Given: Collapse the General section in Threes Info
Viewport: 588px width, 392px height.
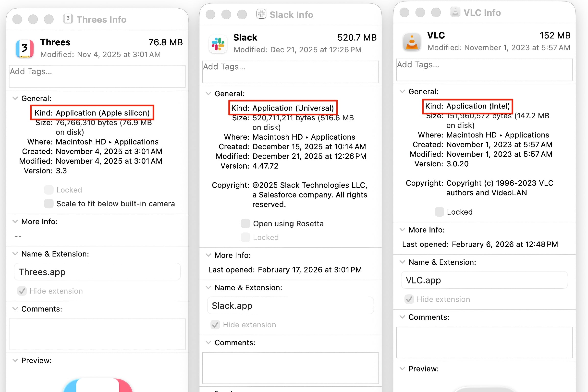Looking at the screenshot, I should point(15,98).
